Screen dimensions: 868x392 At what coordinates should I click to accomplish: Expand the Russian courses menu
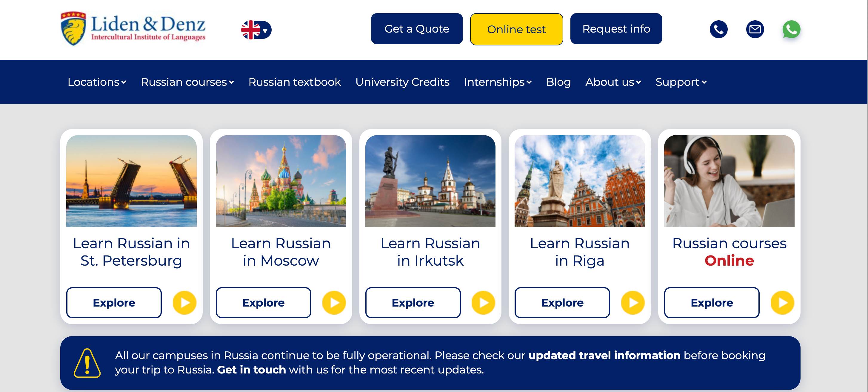click(187, 82)
